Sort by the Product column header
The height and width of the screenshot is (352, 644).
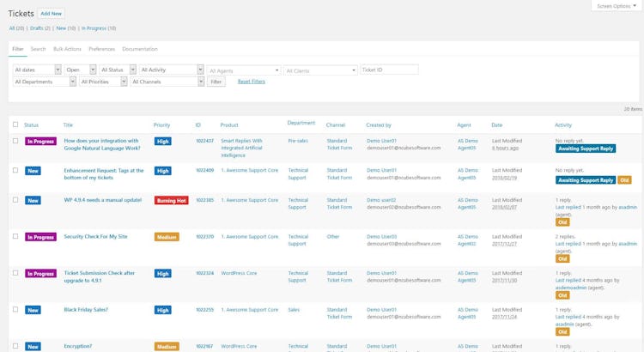[x=229, y=124]
